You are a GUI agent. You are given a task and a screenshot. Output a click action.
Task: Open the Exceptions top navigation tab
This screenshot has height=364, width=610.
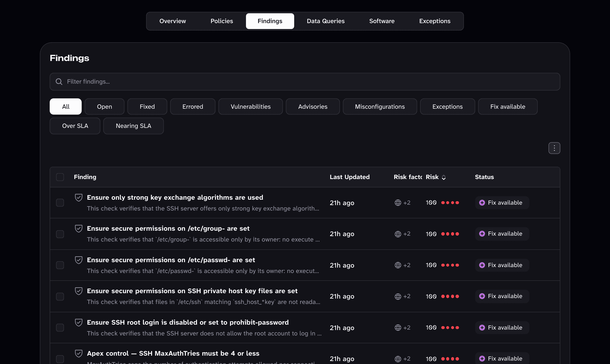[435, 21]
